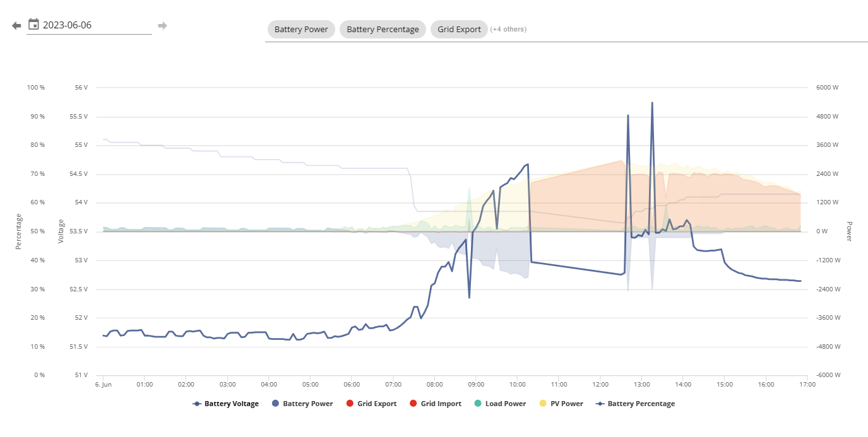Screen dimensions: 868x437
Task: Hide the Grid Import series
Action: point(435,404)
